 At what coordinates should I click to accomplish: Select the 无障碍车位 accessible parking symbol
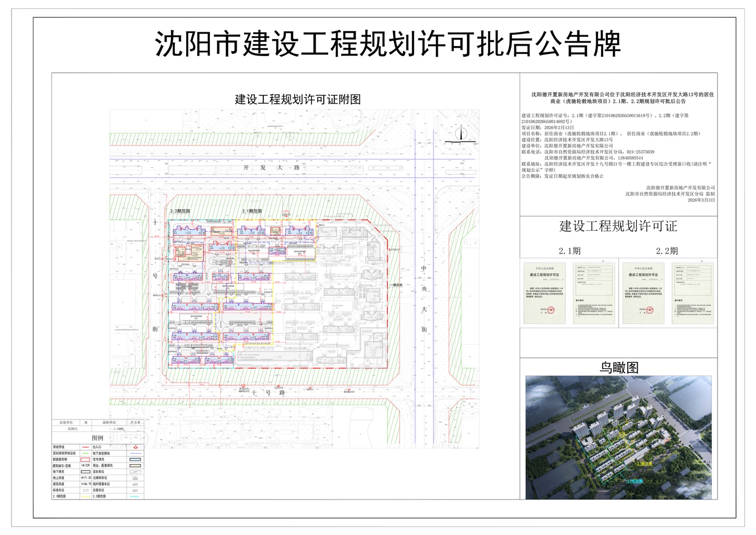coord(135,478)
